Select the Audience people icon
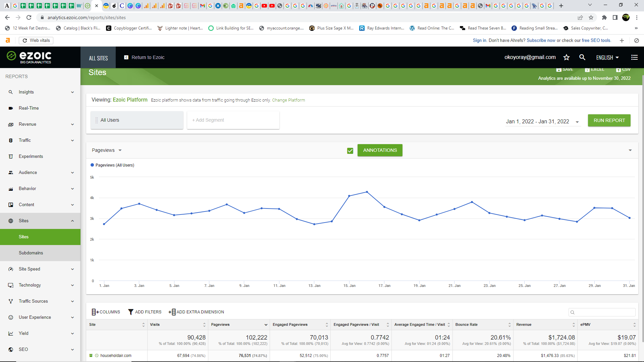 click(11, 173)
